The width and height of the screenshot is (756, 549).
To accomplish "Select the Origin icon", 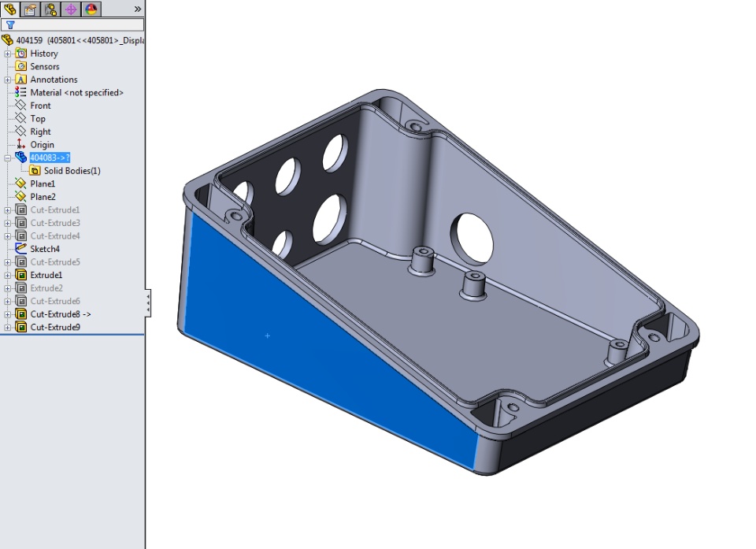I will pyautogui.click(x=20, y=144).
